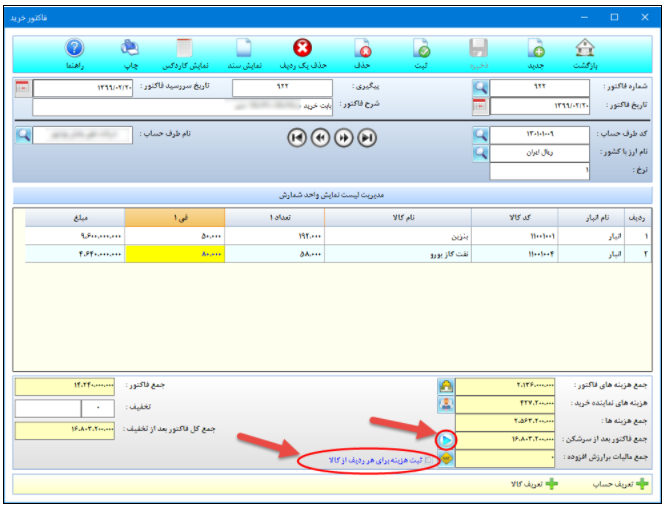Open نمایش سند (Show document)
Image resolution: width=667 pixels, height=509 pixels.
click(241, 49)
